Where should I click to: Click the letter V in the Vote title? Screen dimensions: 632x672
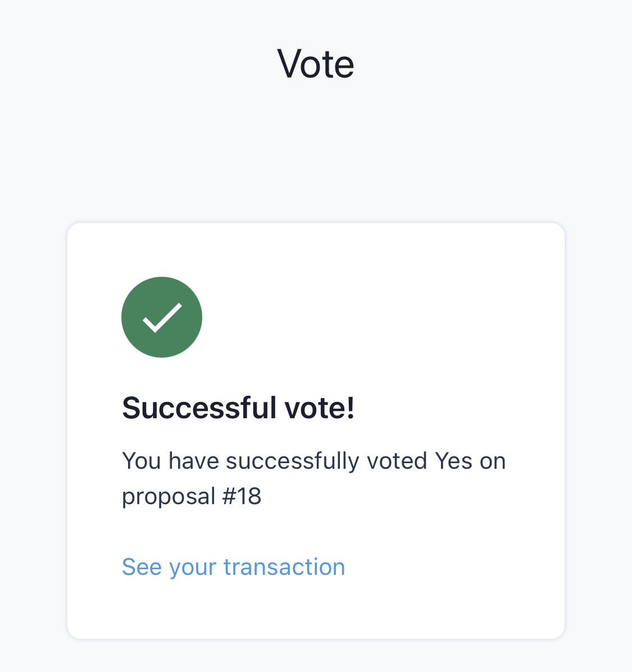tap(290, 64)
